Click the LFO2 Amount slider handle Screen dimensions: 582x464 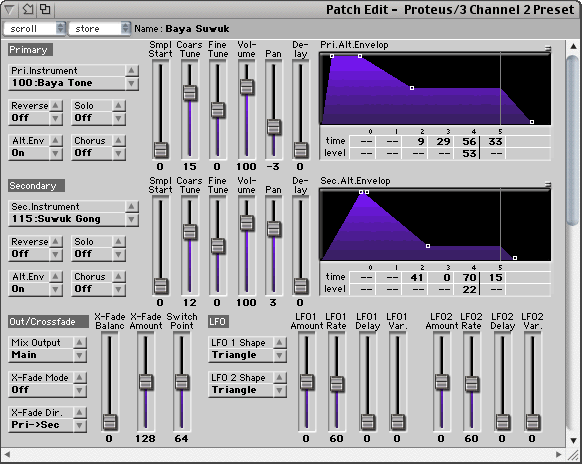tap(441, 382)
